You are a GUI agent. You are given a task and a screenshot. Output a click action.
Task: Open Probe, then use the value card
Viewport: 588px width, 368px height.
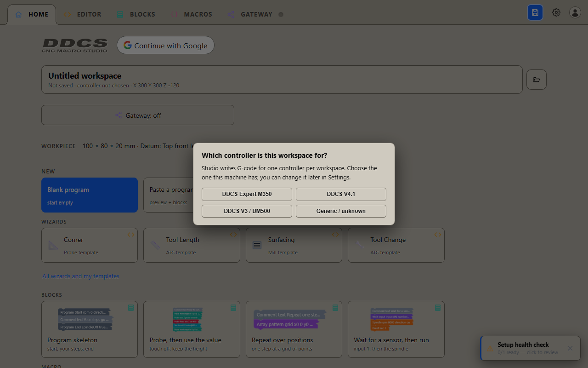pos(192,329)
